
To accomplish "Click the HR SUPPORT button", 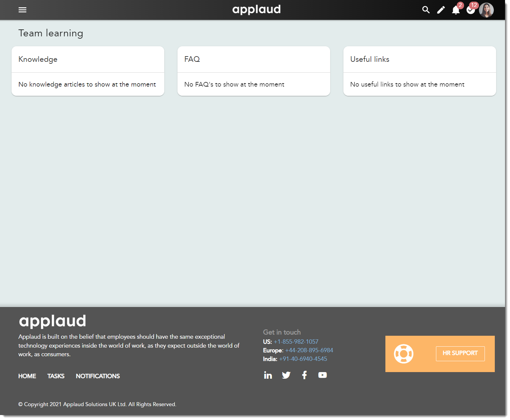I will pos(460,354).
